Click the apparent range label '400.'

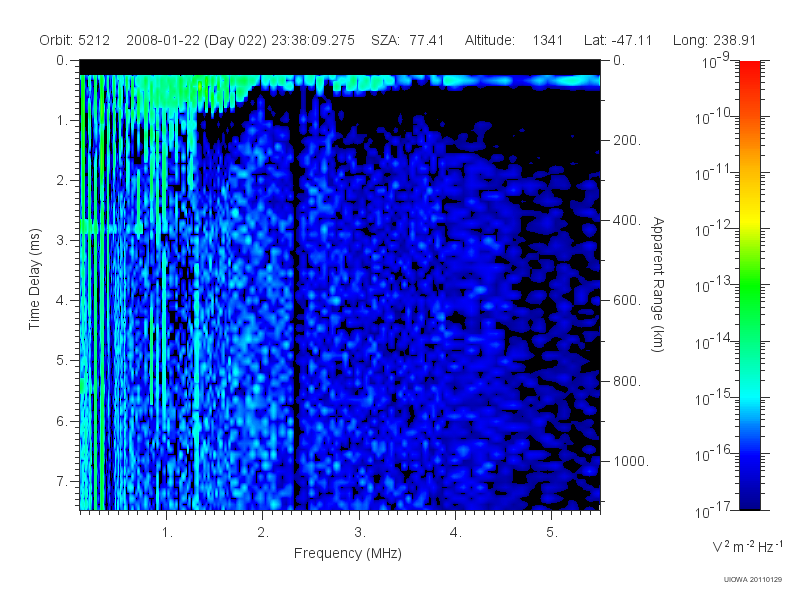[627, 220]
